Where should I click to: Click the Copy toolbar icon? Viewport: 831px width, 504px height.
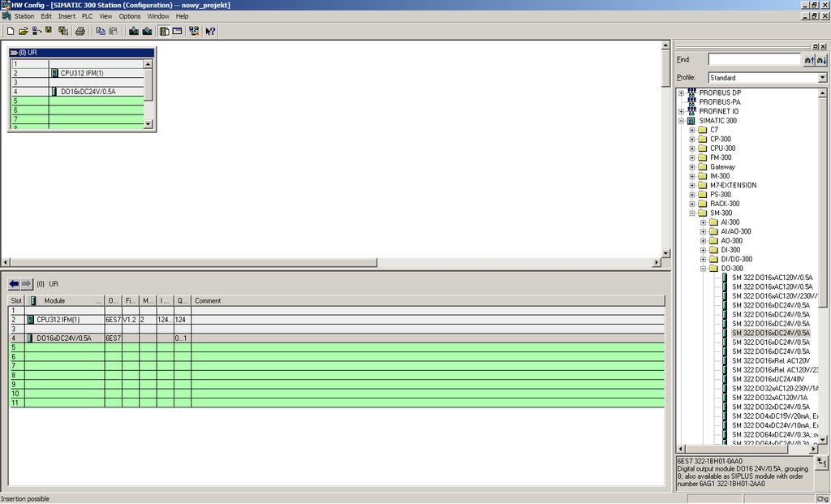[100, 32]
